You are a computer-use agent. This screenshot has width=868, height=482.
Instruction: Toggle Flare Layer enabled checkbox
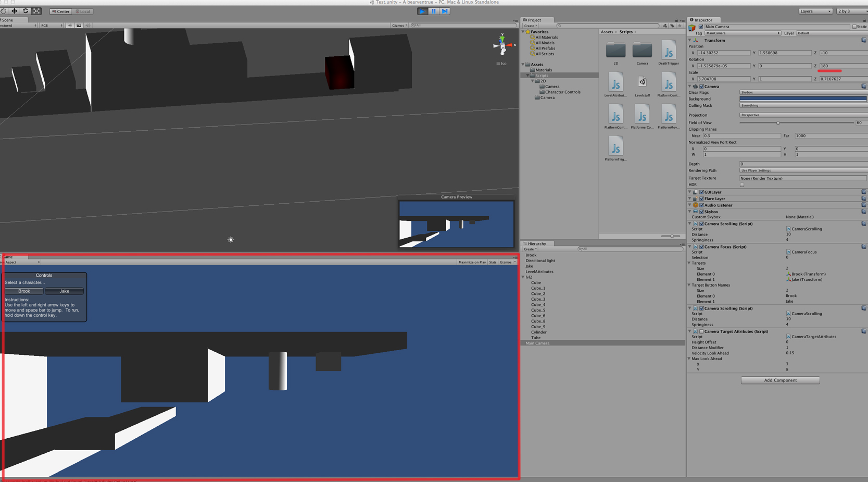coord(701,199)
